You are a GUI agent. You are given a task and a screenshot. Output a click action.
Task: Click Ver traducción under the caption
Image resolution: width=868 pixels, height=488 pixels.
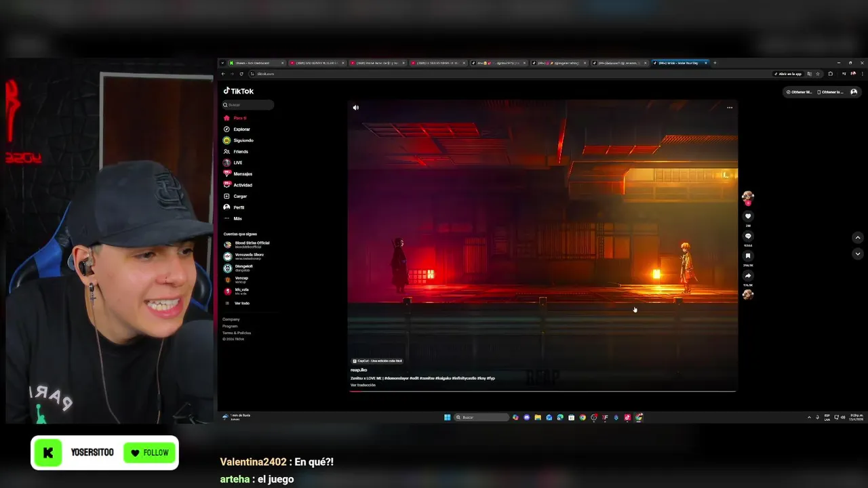coord(363,385)
